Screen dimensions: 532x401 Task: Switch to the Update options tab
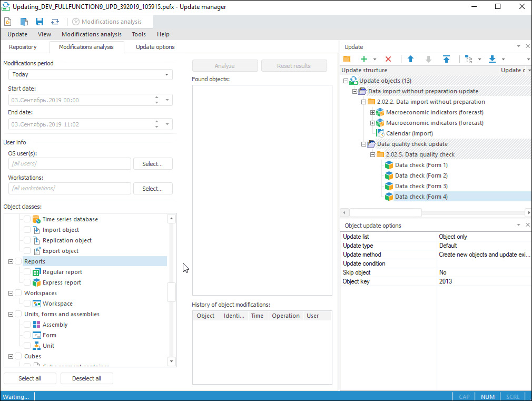pos(155,47)
